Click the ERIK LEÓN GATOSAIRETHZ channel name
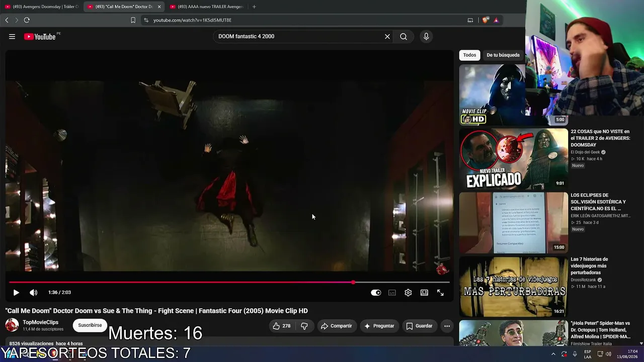 [601, 216]
